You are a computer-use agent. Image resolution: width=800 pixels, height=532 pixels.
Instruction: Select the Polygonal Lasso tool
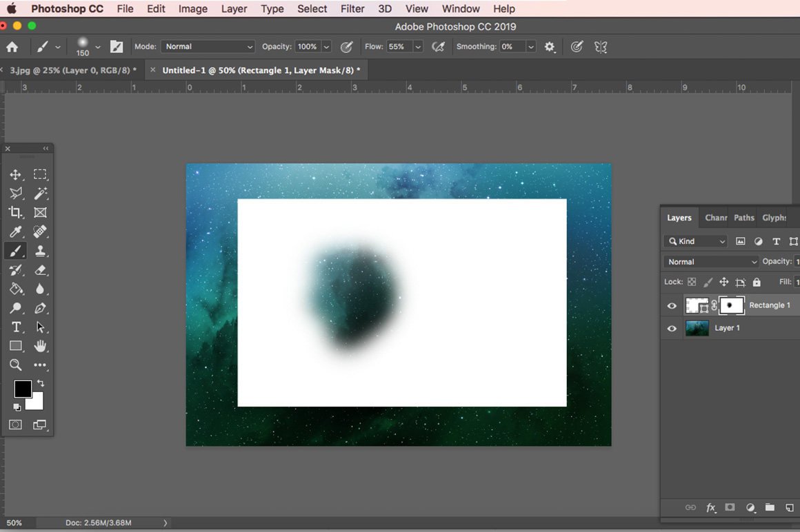(x=15, y=194)
